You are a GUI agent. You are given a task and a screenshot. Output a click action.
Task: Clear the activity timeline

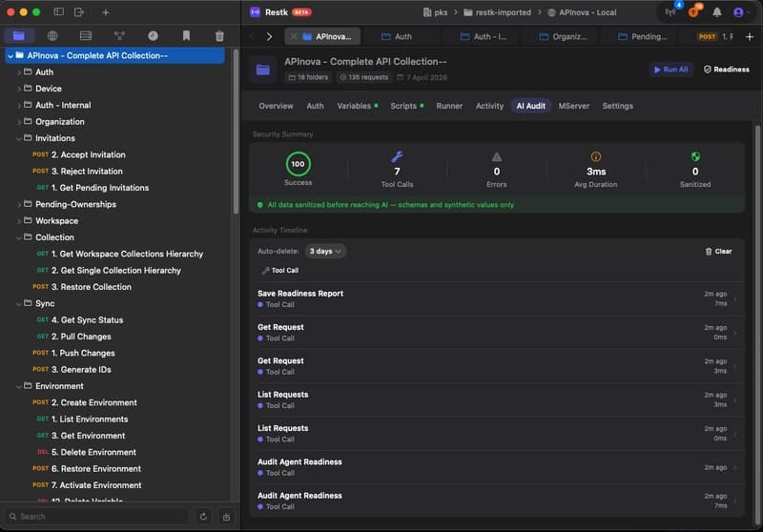[x=719, y=252]
